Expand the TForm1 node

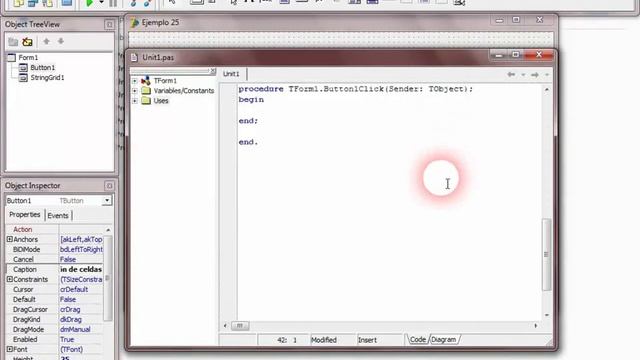135,81
